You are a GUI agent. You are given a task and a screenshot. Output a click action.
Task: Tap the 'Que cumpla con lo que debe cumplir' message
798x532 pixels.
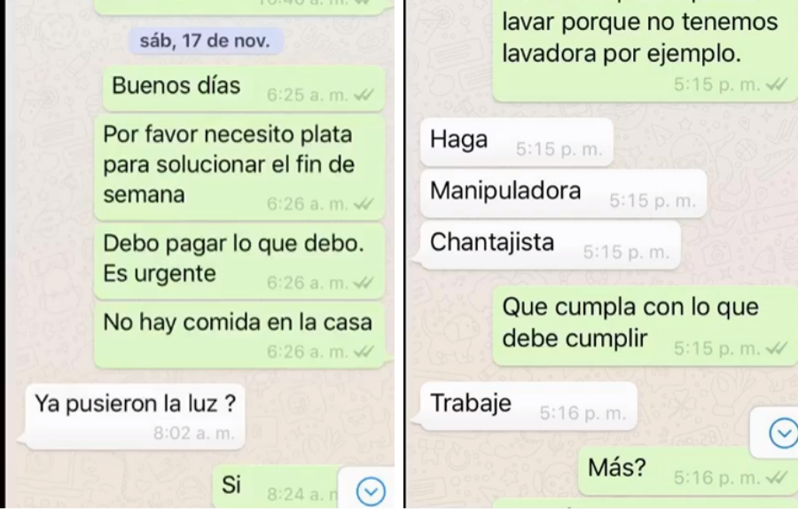645,325
